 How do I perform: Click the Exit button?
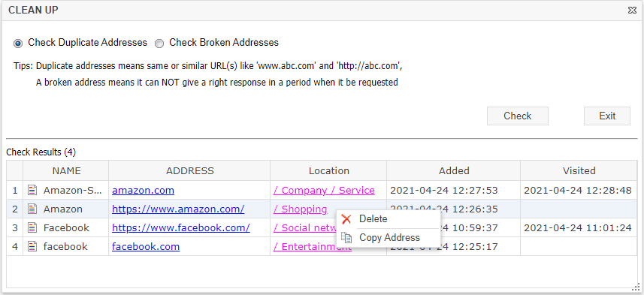tap(607, 116)
